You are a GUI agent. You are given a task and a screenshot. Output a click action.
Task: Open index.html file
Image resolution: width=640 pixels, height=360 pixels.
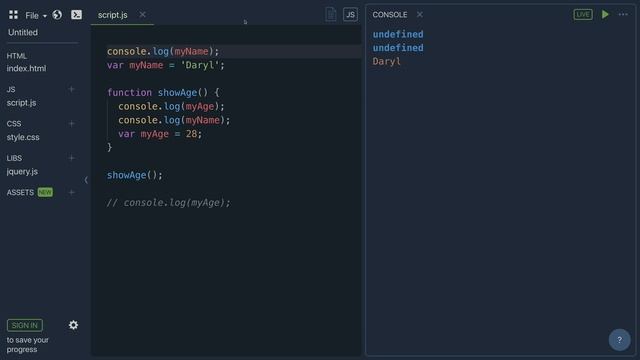[26, 68]
